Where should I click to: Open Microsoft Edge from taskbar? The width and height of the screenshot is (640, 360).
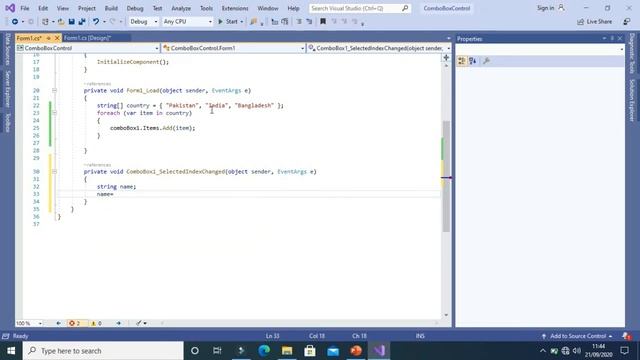264,351
